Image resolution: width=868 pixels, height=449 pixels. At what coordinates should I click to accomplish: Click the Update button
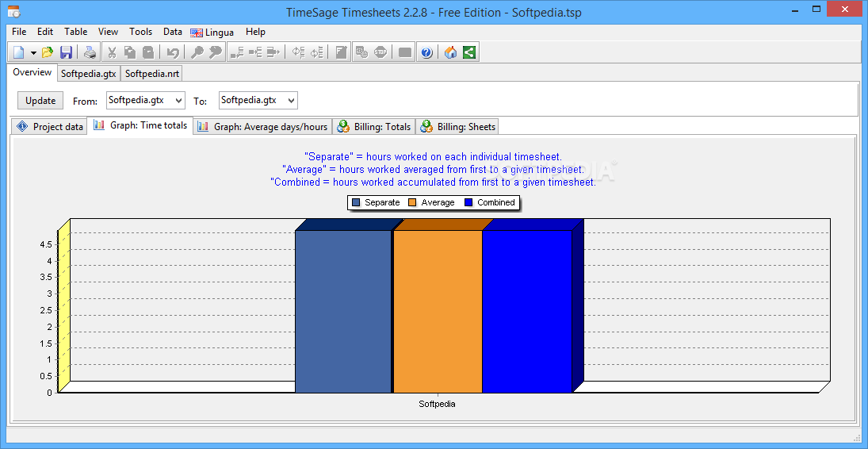pos(40,100)
